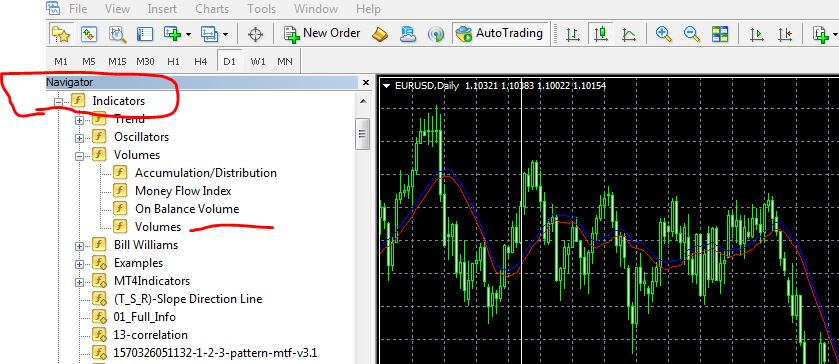This screenshot has width=839, height=364.
Task: Select the D1 timeframe
Action: [x=230, y=62]
